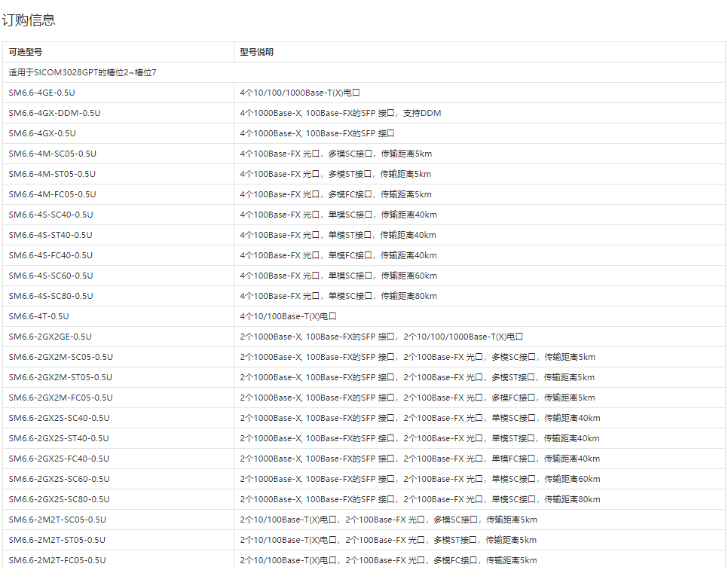Click the SM6.6-4S-SC60-0.5U description text
The height and width of the screenshot is (570, 728).
pos(338,276)
